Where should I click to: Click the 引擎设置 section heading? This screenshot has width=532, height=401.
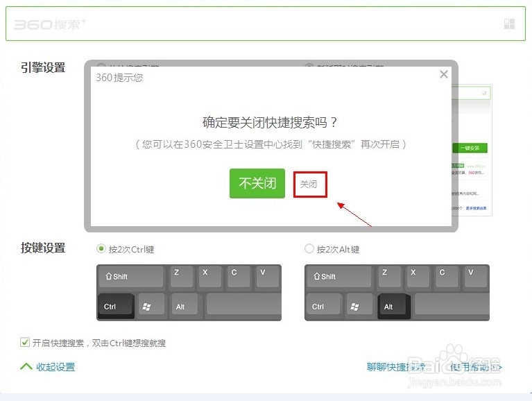coord(43,67)
